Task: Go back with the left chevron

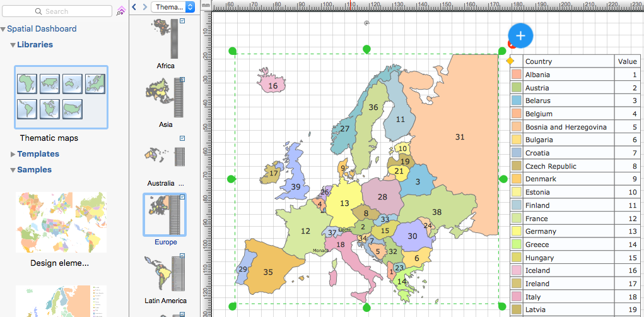Action: (x=134, y=6)
